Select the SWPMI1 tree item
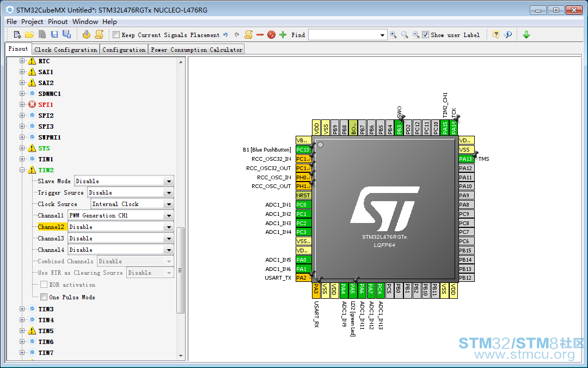 (x=49, y=137)
